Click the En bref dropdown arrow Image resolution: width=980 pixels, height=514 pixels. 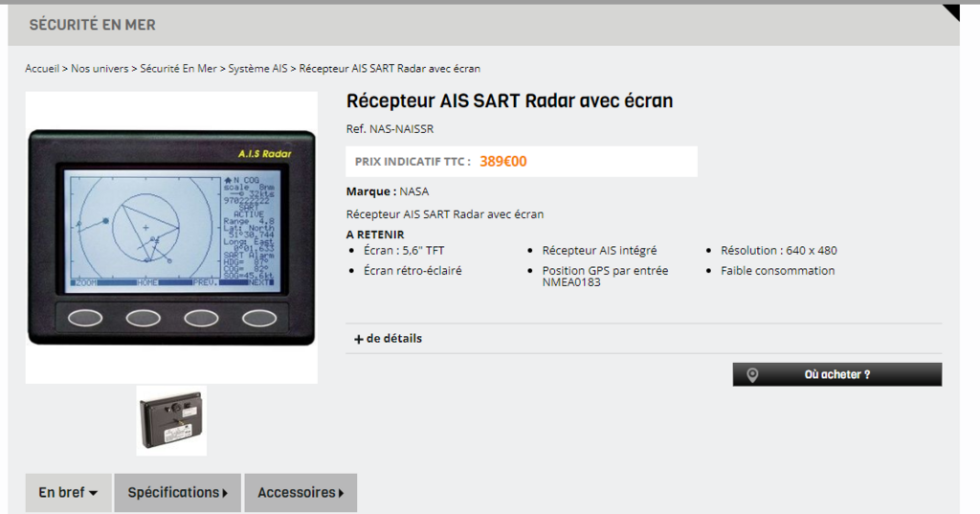[93, 493]
